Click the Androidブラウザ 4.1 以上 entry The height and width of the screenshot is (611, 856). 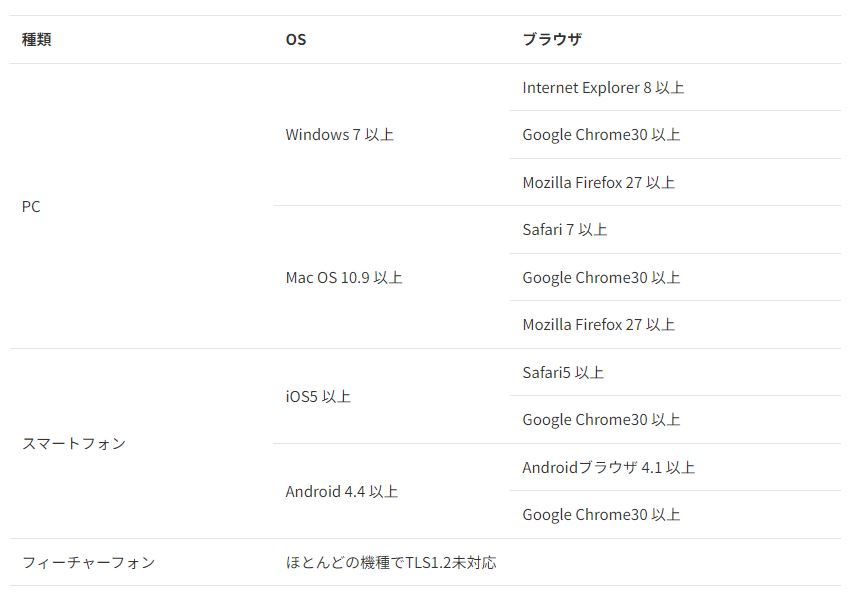[609, 467]
